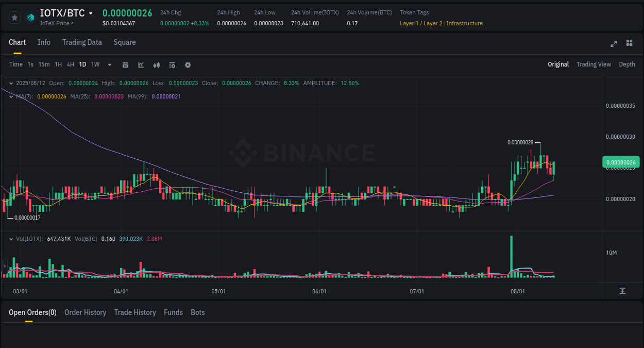Open the layout grid icon
The image size is (644, 348).
629,43
